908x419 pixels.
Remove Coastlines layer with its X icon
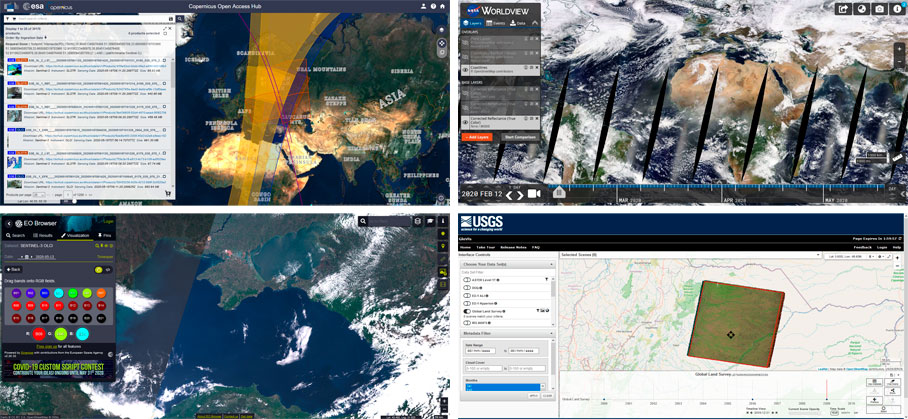click(537, 67)
